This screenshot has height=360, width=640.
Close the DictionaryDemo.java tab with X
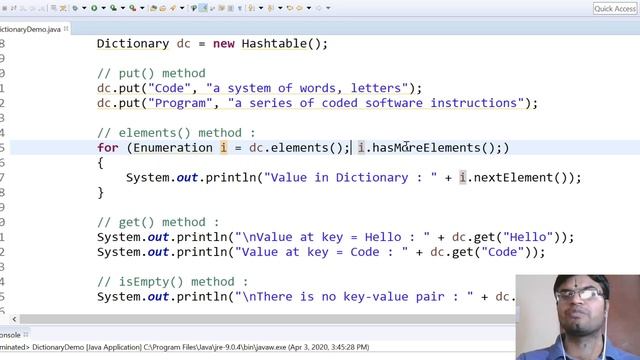click(66, 29)
